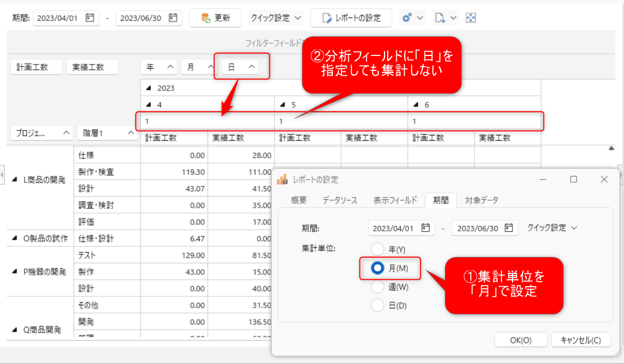
Task: Click the キャンセル(C) button
Action: coord(580,340)
